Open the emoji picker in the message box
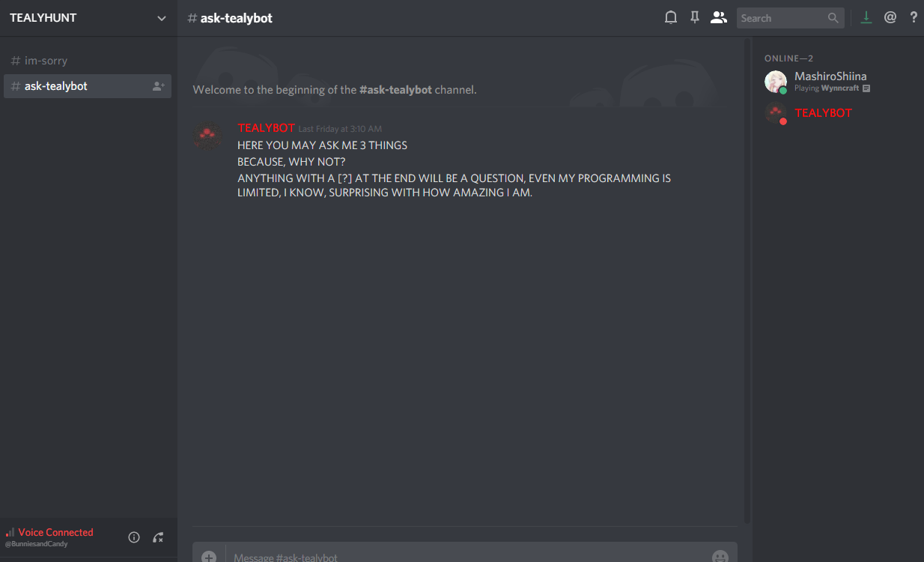Viewport: 924px width, 562px height. pyautogui.click(x=720, y=556)
